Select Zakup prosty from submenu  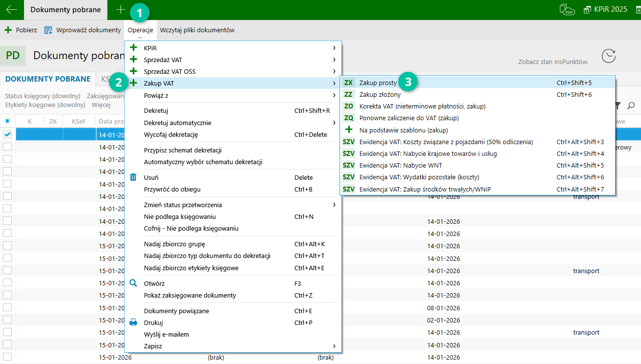[x=378, y=83]
